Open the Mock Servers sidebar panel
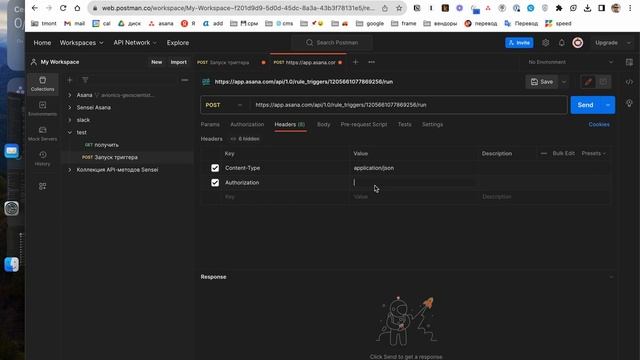 (42, 133)
